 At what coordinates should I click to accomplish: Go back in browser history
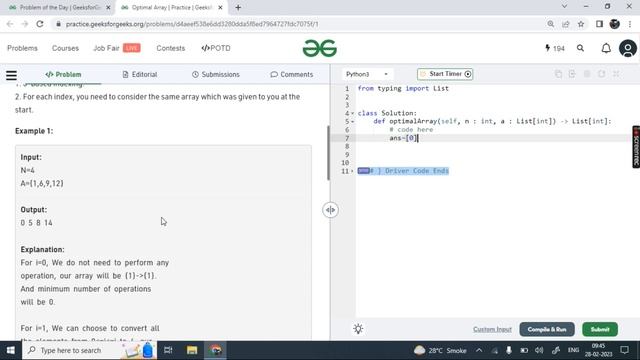point(10,24)
